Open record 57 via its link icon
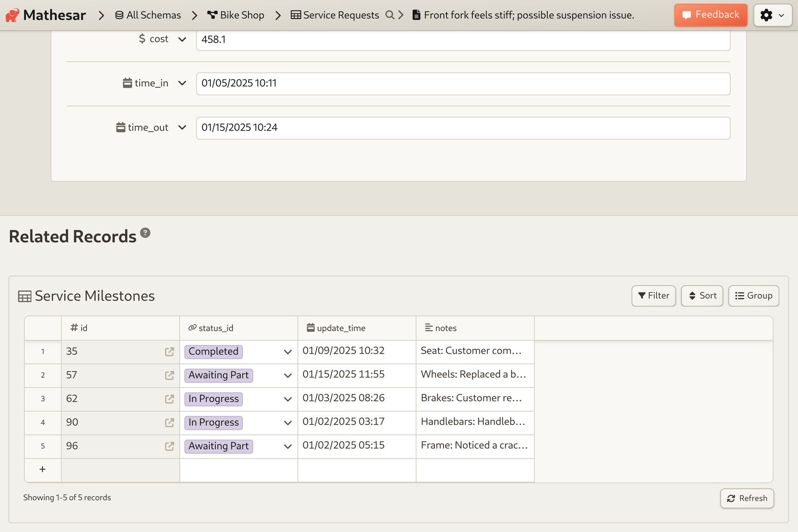 [x=170, y=375]
